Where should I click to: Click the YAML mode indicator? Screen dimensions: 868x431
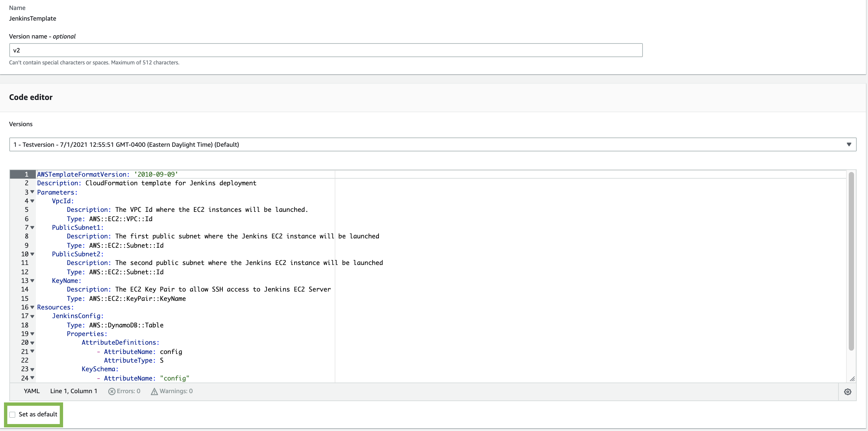(x=31, y=391)
